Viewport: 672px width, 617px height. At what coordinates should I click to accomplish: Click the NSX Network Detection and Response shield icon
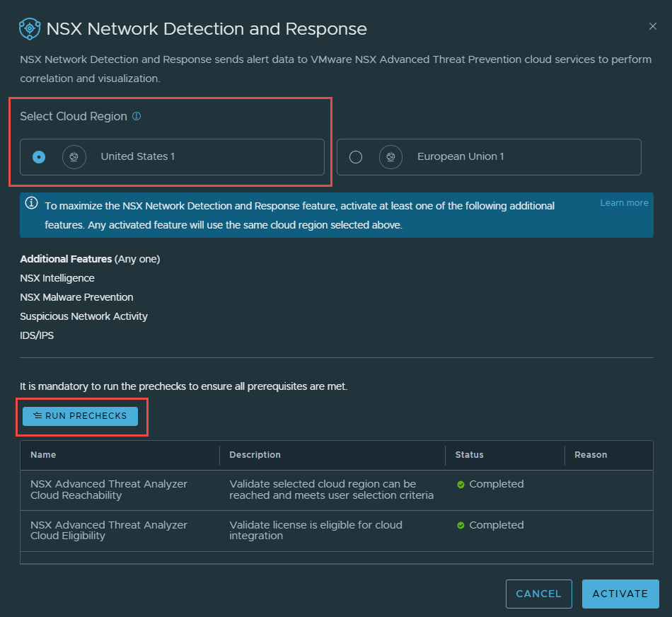pyautogui.click(x=30, y=29)
